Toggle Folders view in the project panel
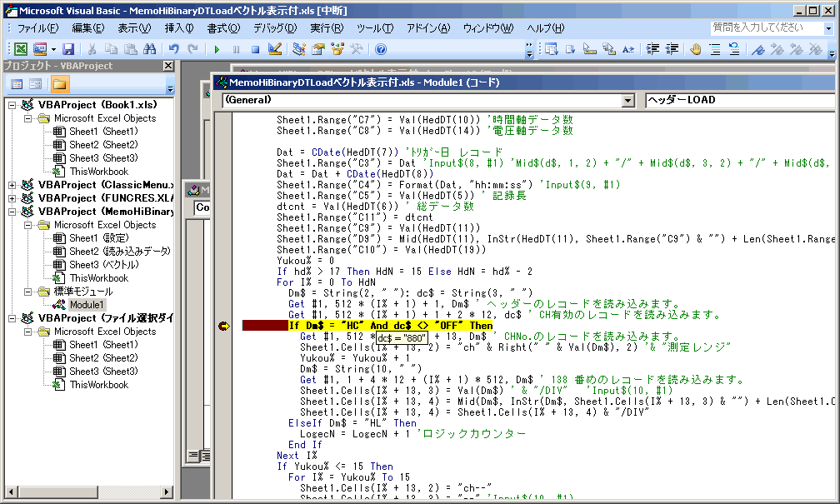The image size is (840, 504). click(59, 84)
